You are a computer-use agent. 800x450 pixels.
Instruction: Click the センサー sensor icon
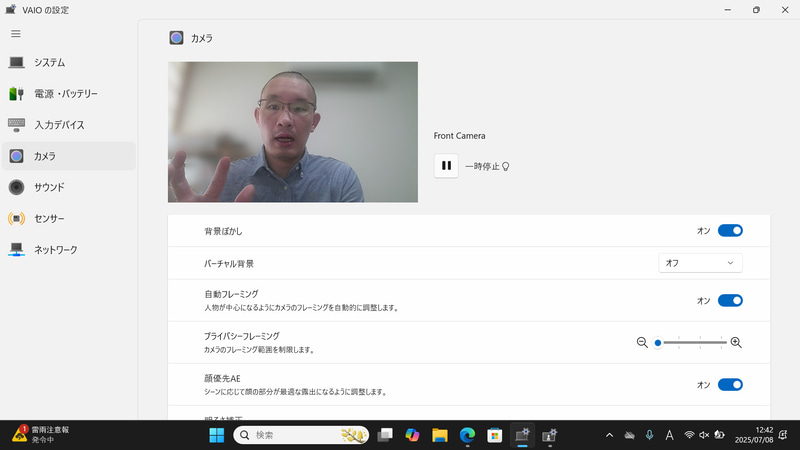[16, 218]
